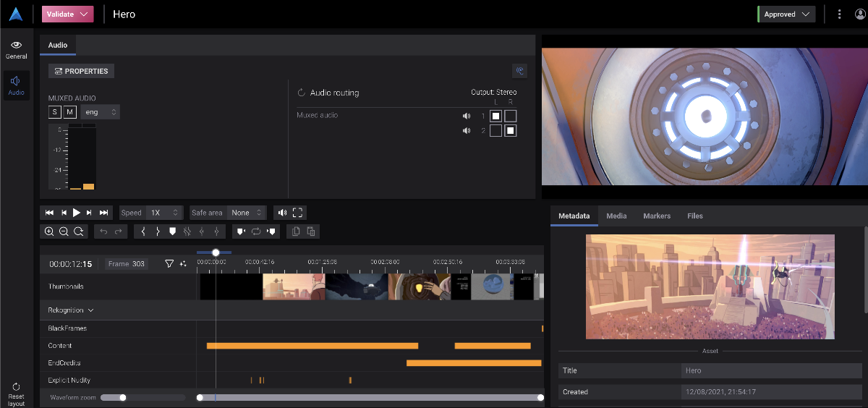The image size is (868, 408).
Task: Open the three-dot options menu
Action: tap(839, 14)
